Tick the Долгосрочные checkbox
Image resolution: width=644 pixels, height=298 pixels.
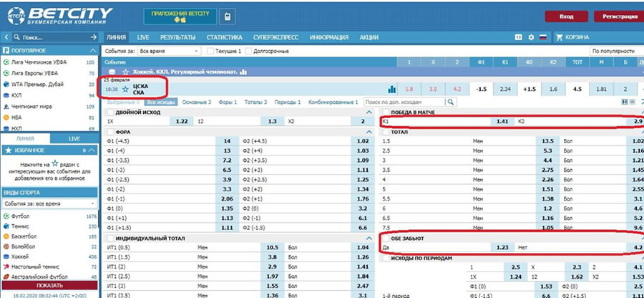[248, 52]
